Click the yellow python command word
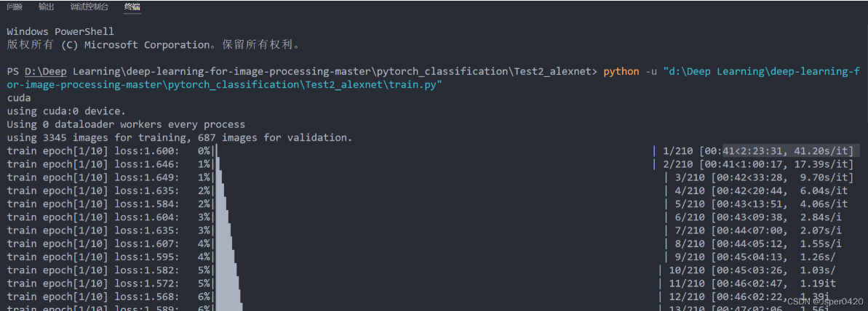Viewport: 868px width, 311px height. 621,72
